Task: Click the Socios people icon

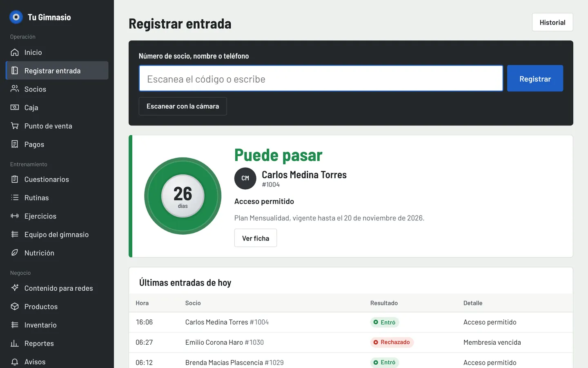Action: pyautogui.click(x=15, y=89)
